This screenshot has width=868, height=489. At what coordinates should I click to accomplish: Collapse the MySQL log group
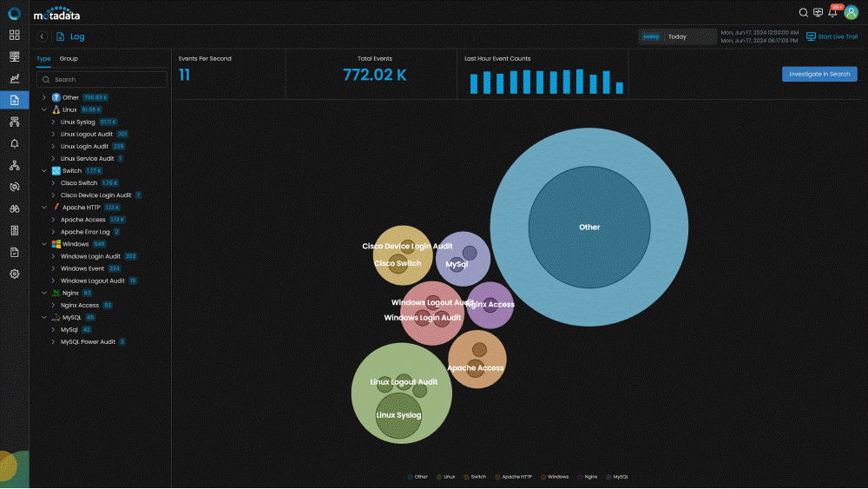[x=44, y=317]
